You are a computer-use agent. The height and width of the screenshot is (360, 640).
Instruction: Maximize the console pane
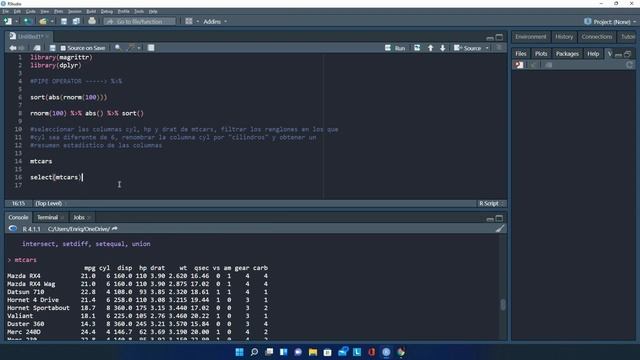[499, 218]
